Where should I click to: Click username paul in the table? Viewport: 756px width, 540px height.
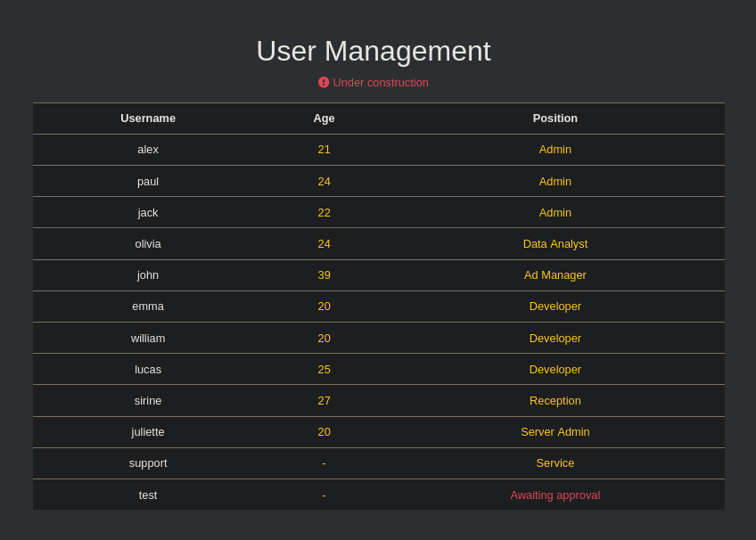coord(148,182)
